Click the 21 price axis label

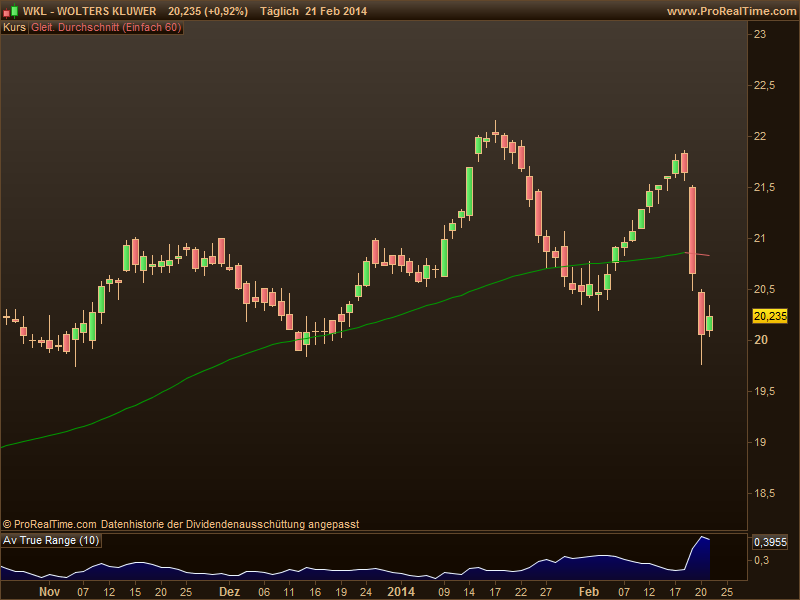click(760, 238)
